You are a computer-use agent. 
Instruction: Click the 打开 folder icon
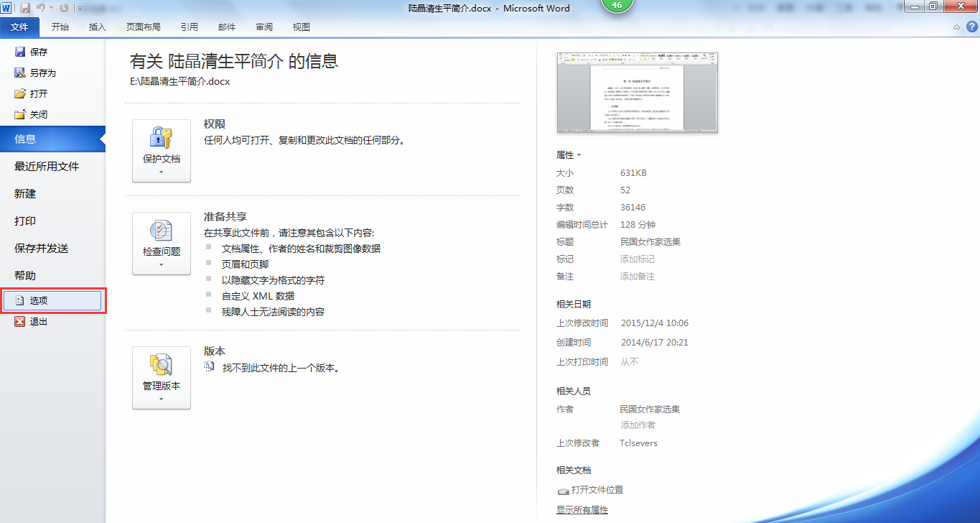coord(20,93)
